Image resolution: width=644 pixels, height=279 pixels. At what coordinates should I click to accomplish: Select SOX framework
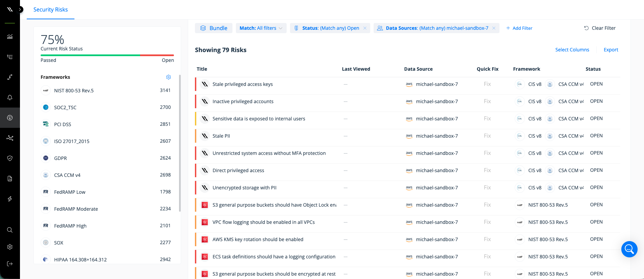(106, 242)
